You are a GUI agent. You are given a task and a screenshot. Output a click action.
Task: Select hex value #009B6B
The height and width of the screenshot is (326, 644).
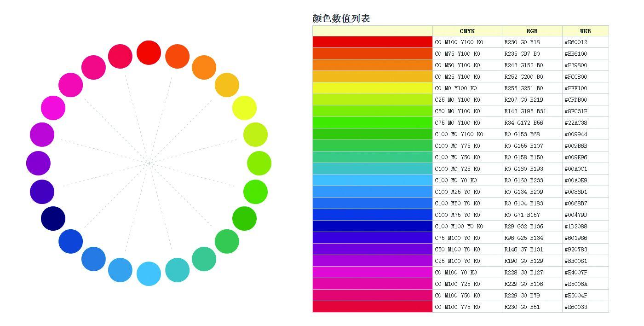[576, 146]
